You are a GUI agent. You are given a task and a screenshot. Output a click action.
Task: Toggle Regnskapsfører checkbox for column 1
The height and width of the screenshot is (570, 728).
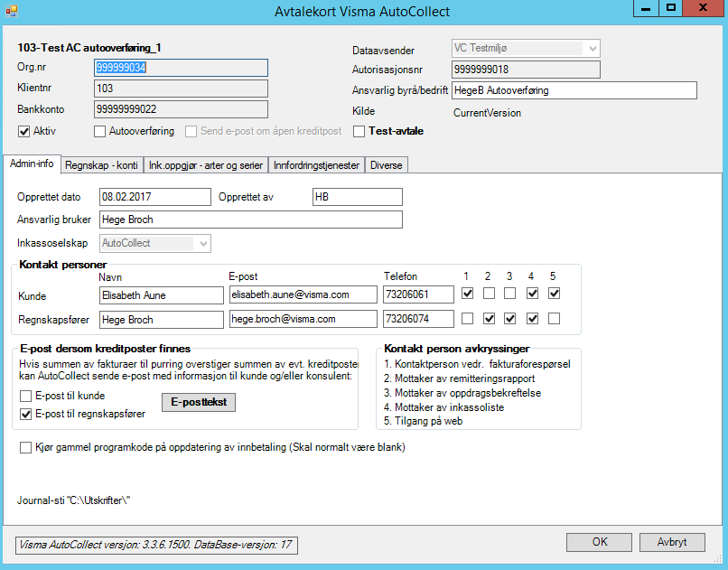468,318
